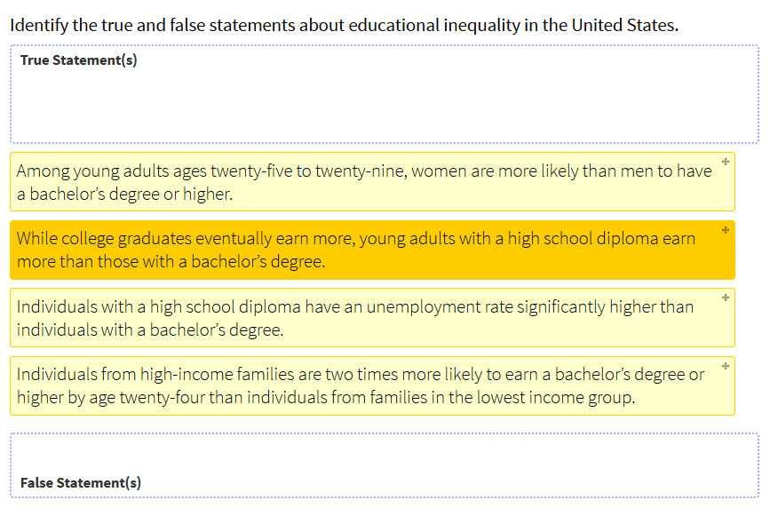Click move icon on the highlighted orange statement
The width and height of the screenshot is (778, 532).
pyautogui.click(x=726, y=230)
